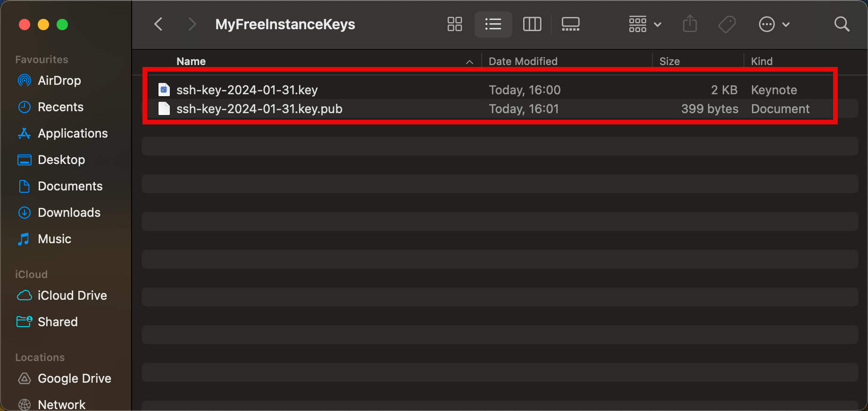Viewport: 868px width, 411px height.
Task: Sort files by Name column header
Action: tap(191, 61)
